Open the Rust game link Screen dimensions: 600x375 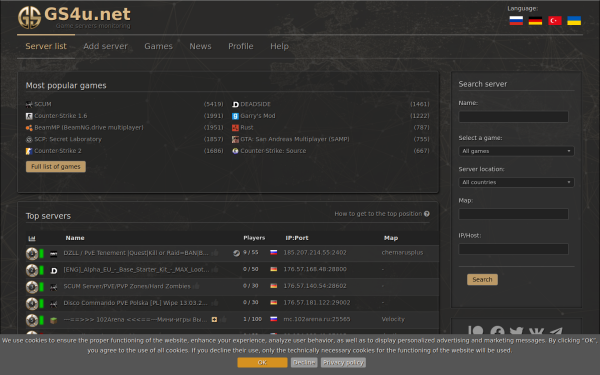(247, 128)
